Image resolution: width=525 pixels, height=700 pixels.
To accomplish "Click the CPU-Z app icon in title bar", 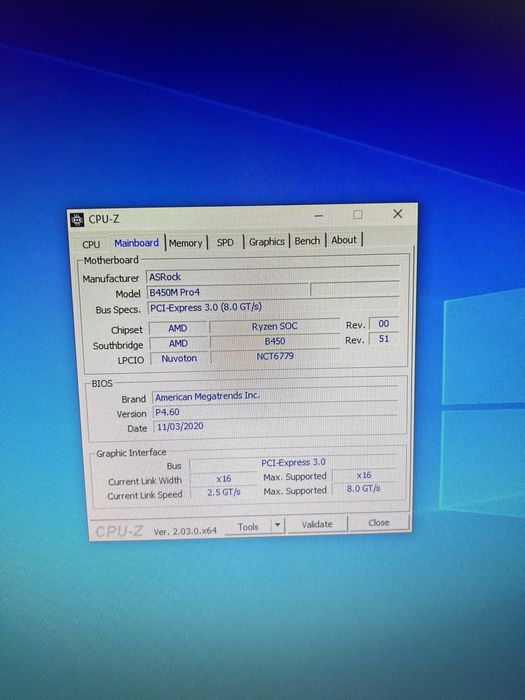I will [x=77, y=220].
